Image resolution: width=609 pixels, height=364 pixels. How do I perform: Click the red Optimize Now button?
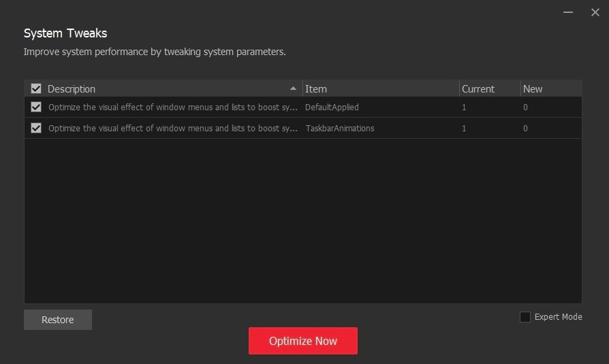(303, 341)
